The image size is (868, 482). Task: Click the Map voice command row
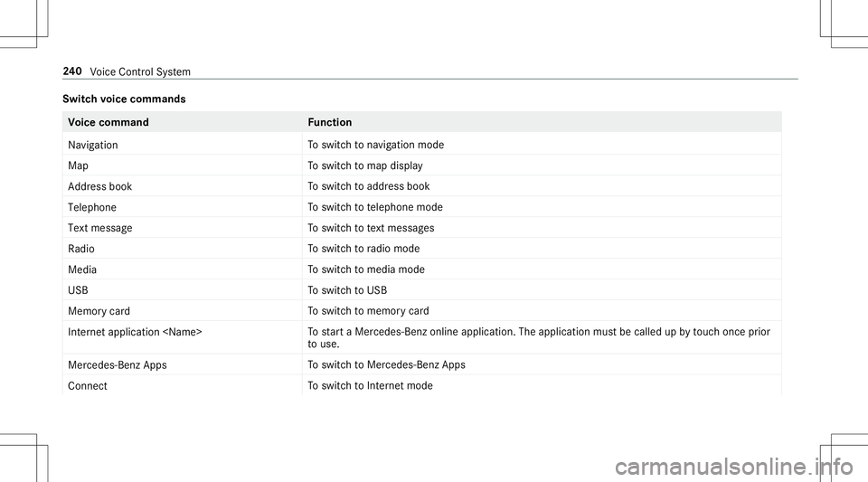coord(78,165)
